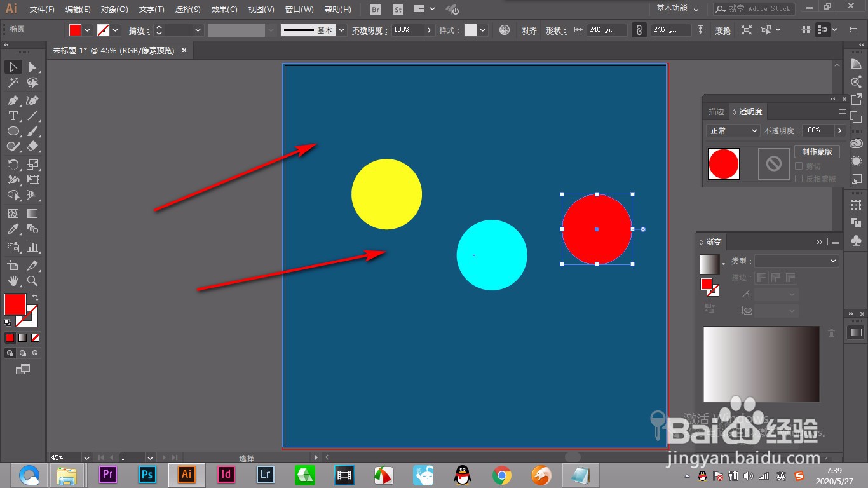Click the 变换 link in control bar
Image resolution: width=868 pixels, height=488 pixels.
723,30
